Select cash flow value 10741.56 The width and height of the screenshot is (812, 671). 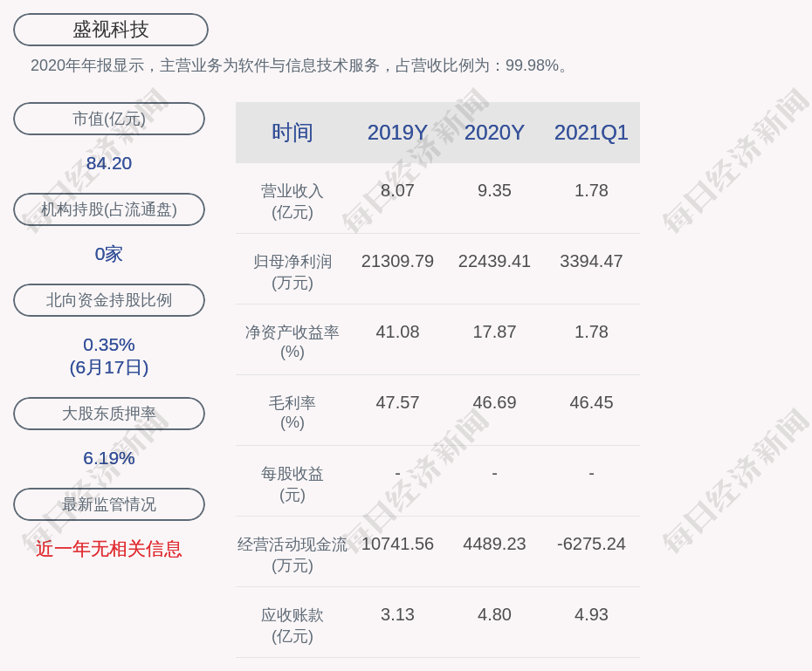[397, 544]
